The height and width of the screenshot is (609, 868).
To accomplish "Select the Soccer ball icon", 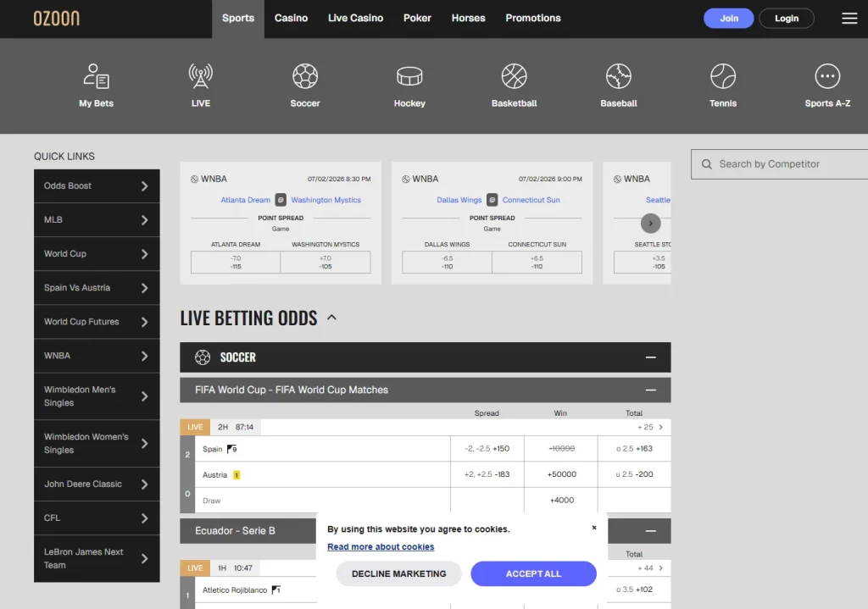I will pyautogui.click(x=305, y=76).
